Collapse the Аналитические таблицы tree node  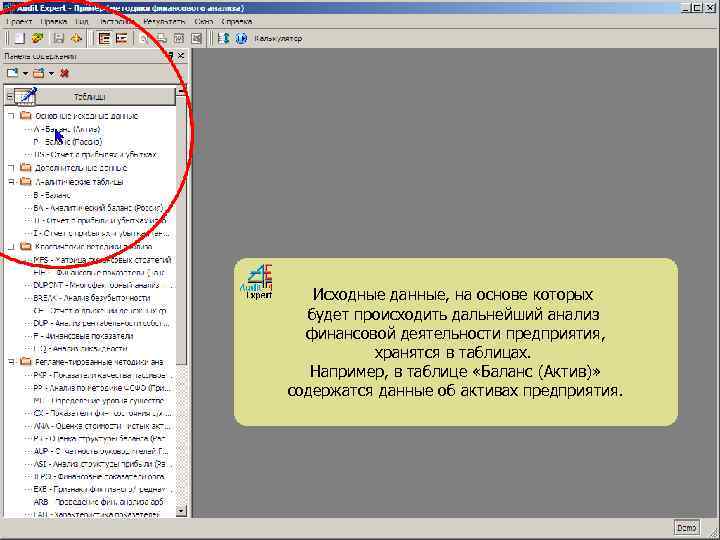(11, 182)
